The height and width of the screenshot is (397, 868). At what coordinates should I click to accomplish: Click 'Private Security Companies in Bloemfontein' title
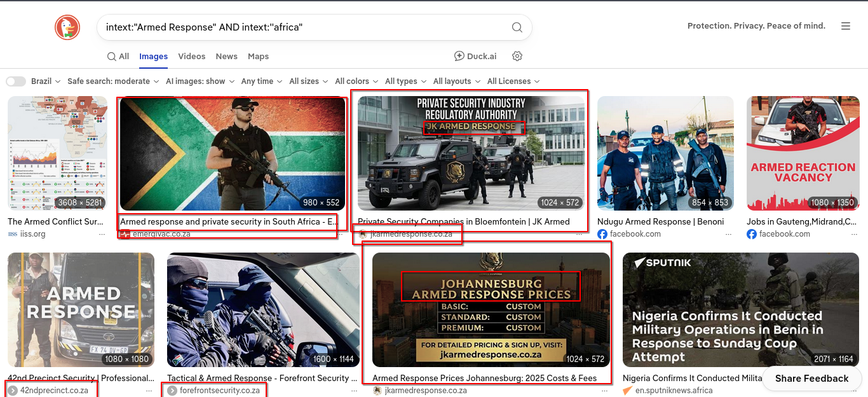point(464,221)
